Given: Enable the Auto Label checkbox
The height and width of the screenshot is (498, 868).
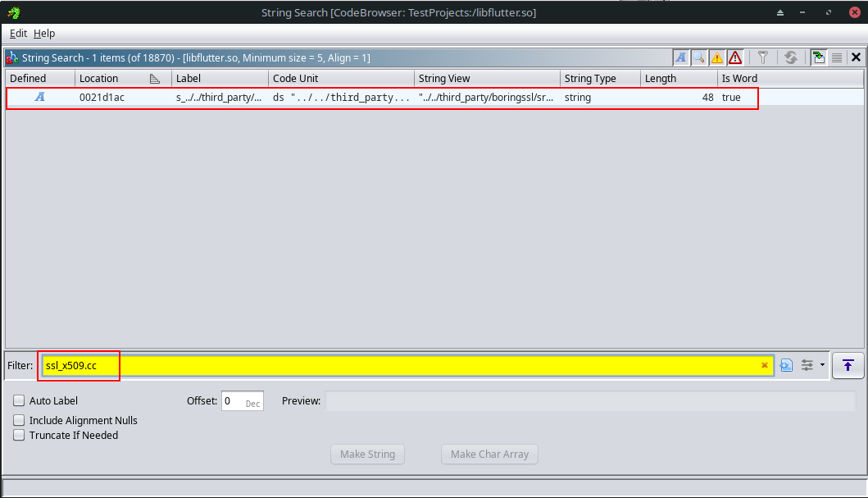Looking at the screenshot, I should (20, 401).
